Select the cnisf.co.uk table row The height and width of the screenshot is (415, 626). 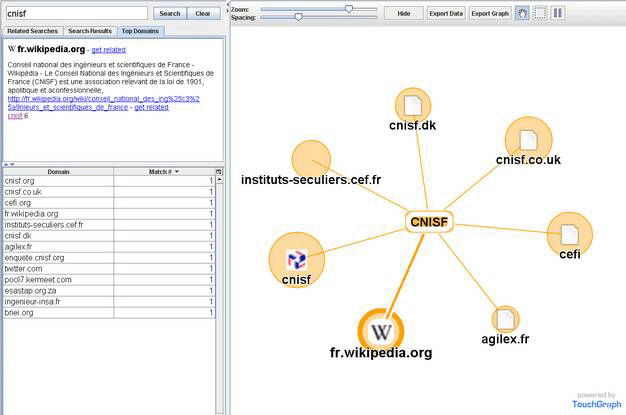point(109,192)
